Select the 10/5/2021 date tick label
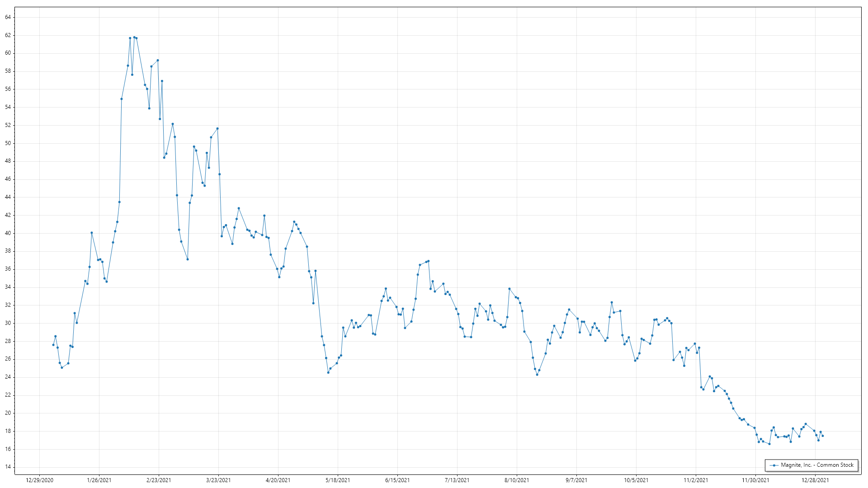Screen dimensions: 868x488 point(636,480)
